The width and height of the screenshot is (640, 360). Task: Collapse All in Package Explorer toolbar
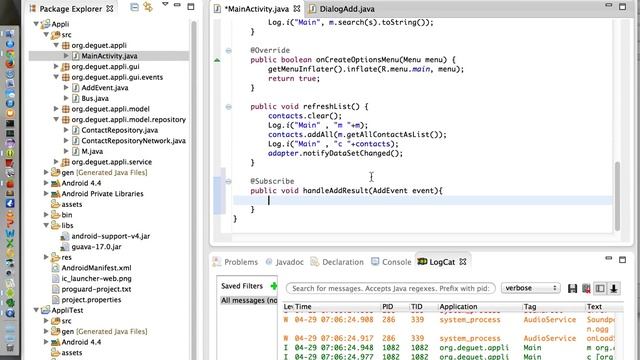click(134, 7)
